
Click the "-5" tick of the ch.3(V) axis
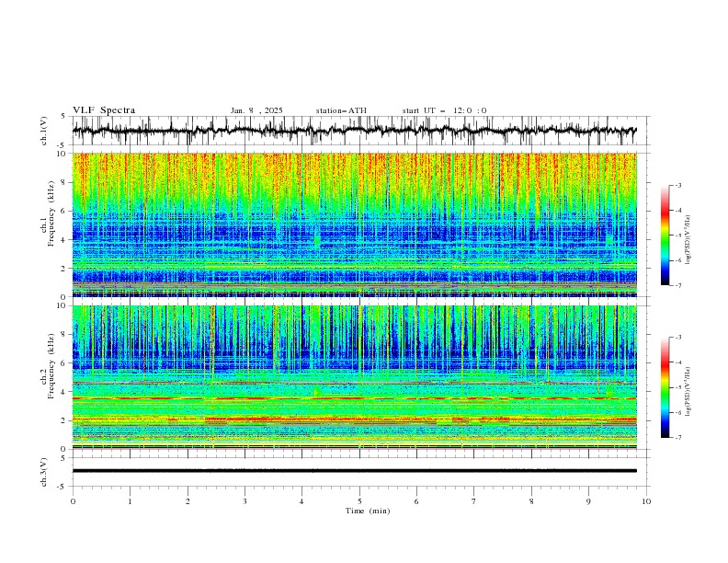63,487
